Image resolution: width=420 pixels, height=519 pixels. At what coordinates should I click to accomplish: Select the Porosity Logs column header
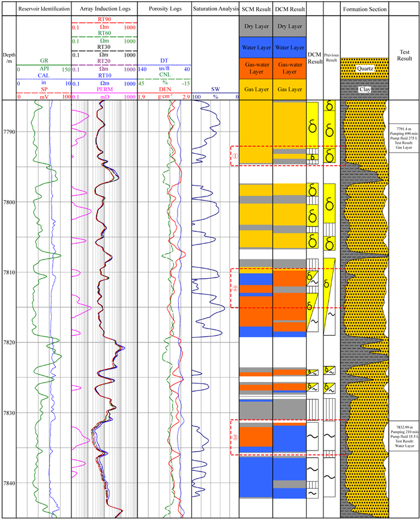point(164,10)
